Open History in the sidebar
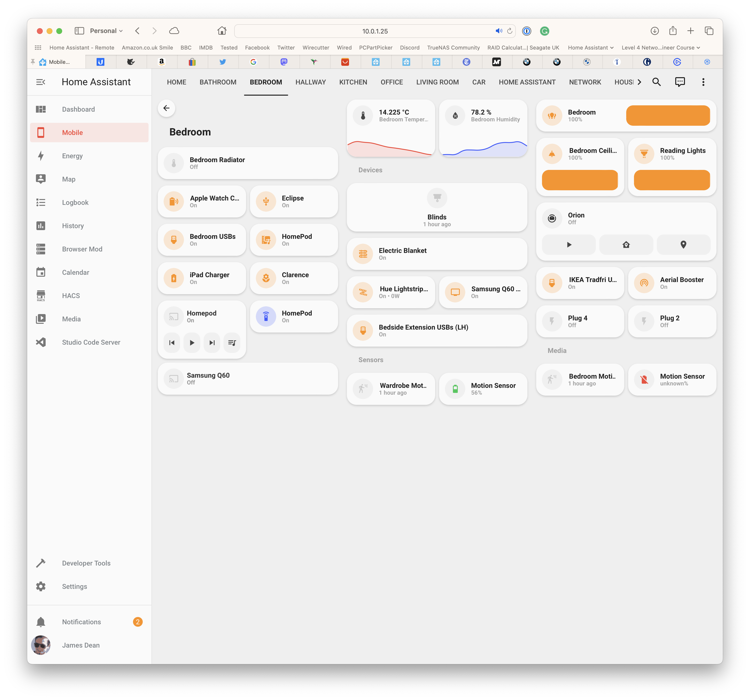Viewport: 750px width, 700px height. 89,226
